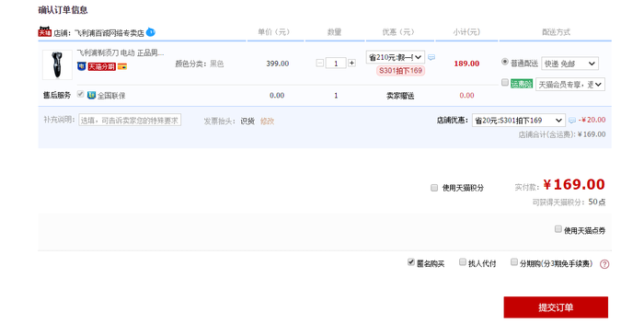Click the 修改 invoice title link
This screenshot has height=336, width=644.
click(267, 122)
